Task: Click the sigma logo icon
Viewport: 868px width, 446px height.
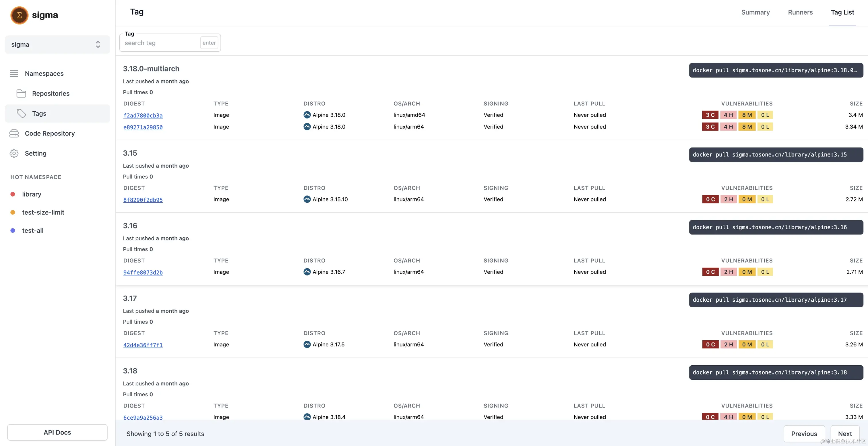Action: point(19,15)
